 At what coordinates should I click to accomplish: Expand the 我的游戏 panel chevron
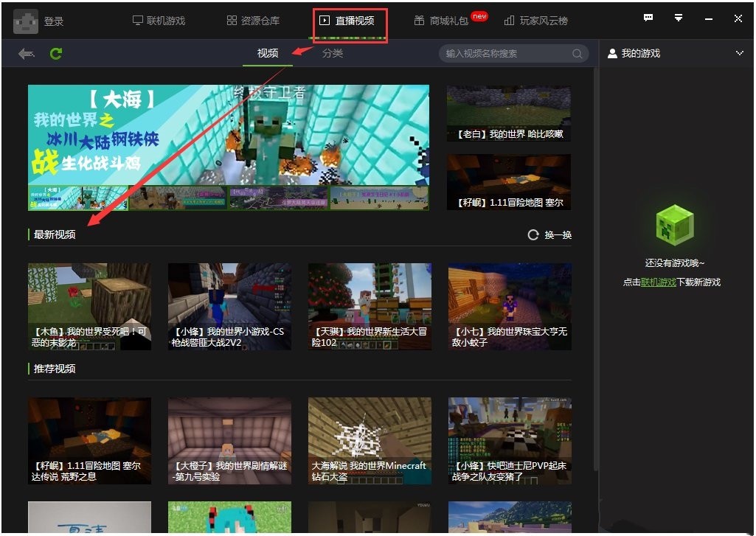740,52
